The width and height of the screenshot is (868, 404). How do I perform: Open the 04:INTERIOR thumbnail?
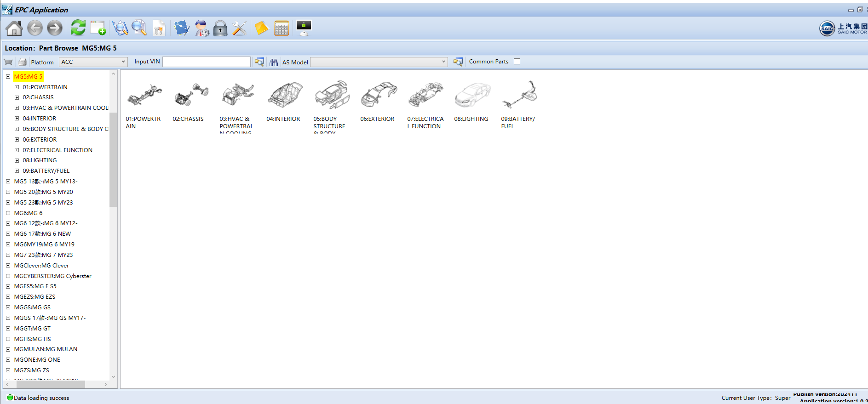(x=285, y=95)
